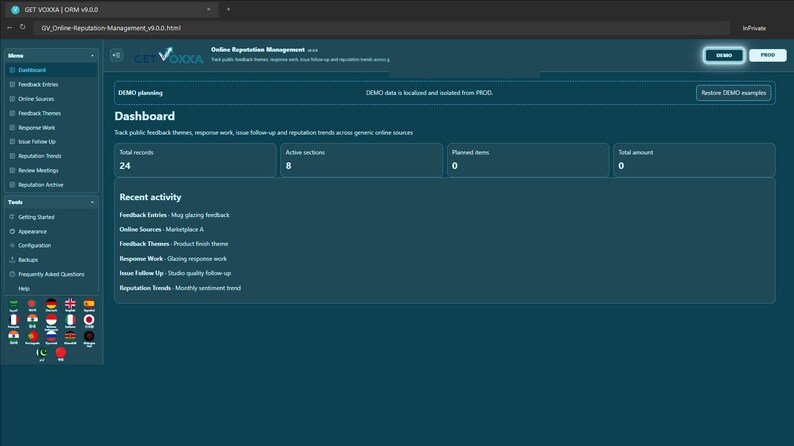Collapse the Menu section header
This screenshot has width=794, height=446.
(51, 55)
